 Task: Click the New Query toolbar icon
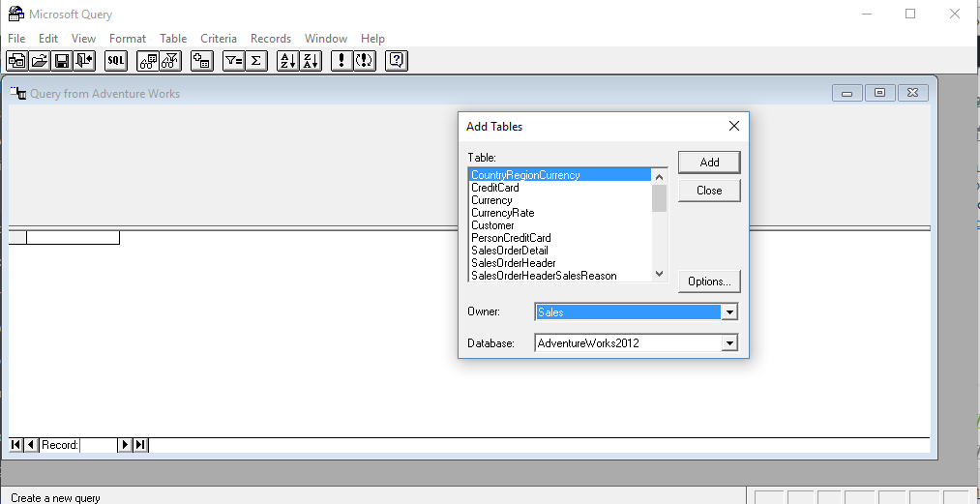(x=16, y=61)
